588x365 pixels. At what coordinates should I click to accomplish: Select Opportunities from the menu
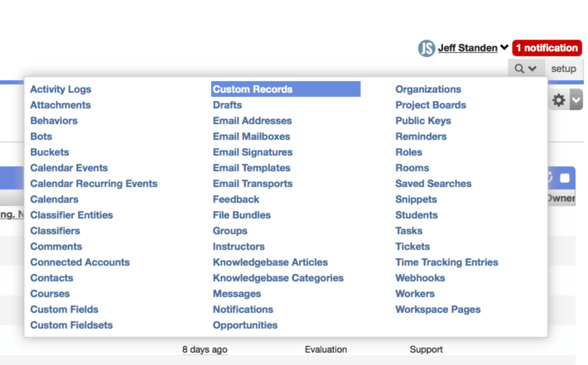pyautogui.click(x=245, y=325)
